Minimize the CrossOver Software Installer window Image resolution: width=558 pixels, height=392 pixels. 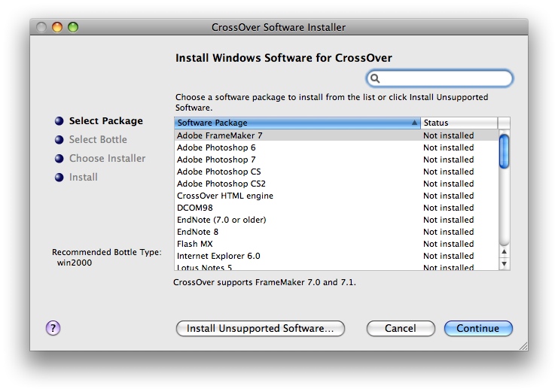click(57, 27)
